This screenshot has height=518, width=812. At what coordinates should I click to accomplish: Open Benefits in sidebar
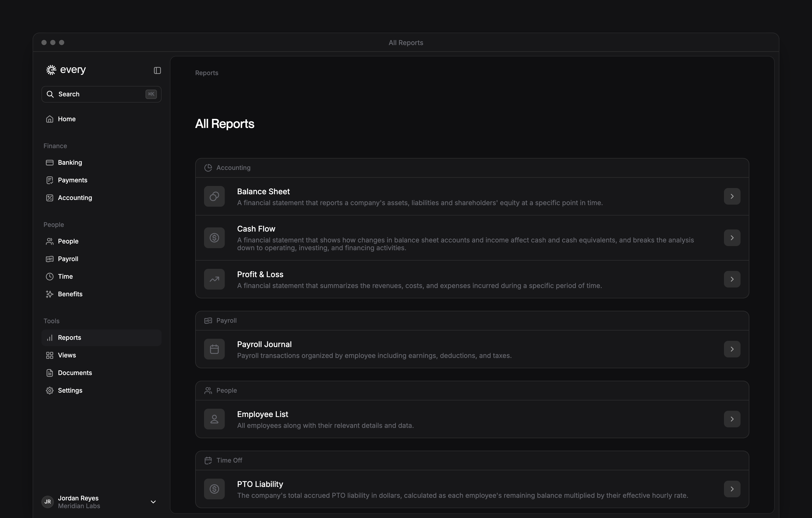tap(101, 294)
